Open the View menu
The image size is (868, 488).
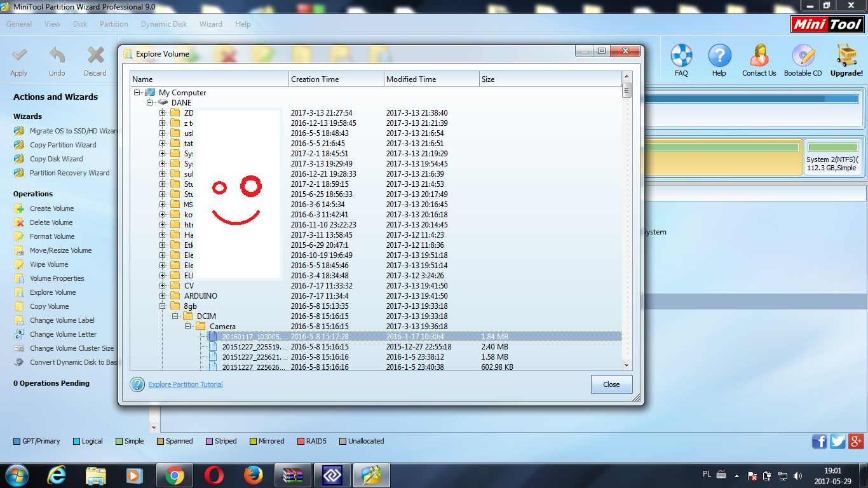tap(53, 24)
